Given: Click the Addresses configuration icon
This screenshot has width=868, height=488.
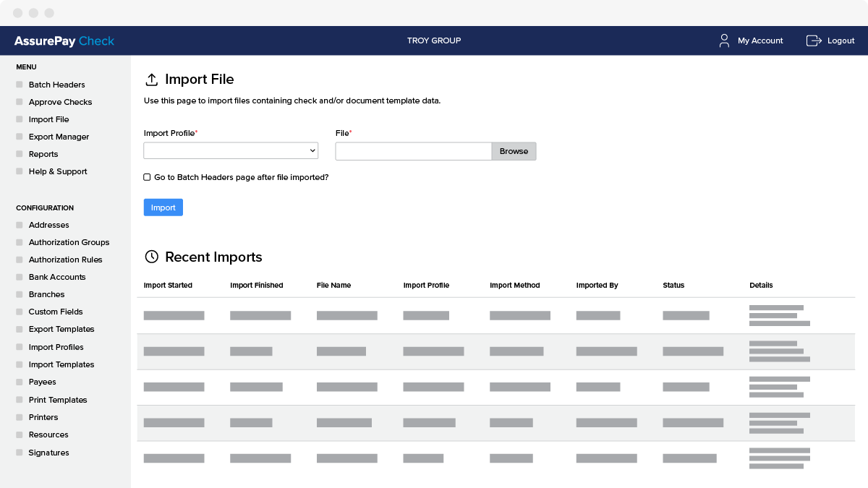Looking at the screenshot, I should coord(20,225).
